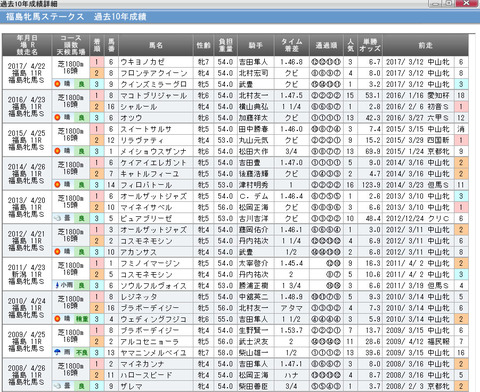Viewport: 480px width, 392px height.
Task: Click horse name スイートサルサ
Action: (146, 129)
